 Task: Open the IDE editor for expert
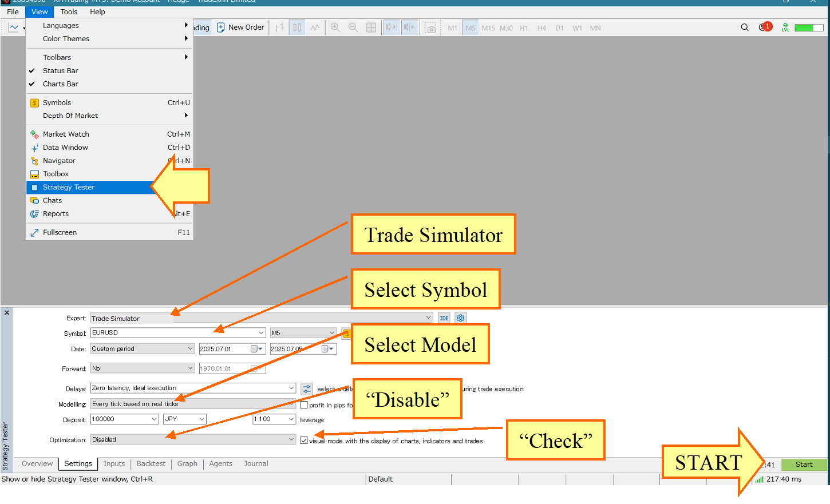(x=444, y=318)
